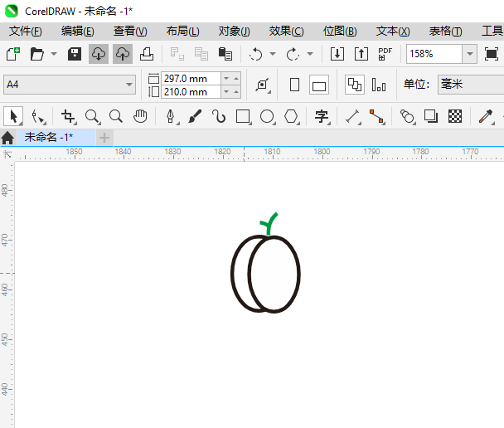The height and width of the screenshot is (428, 504).
Task: Open the 位图(B) menu
Action: [340, 32]
